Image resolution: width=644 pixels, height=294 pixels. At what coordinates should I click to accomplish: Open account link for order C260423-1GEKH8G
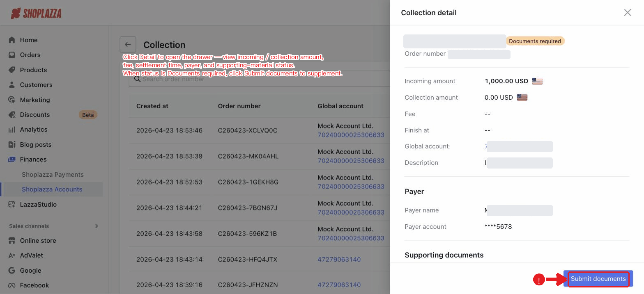tap(351, 187)
